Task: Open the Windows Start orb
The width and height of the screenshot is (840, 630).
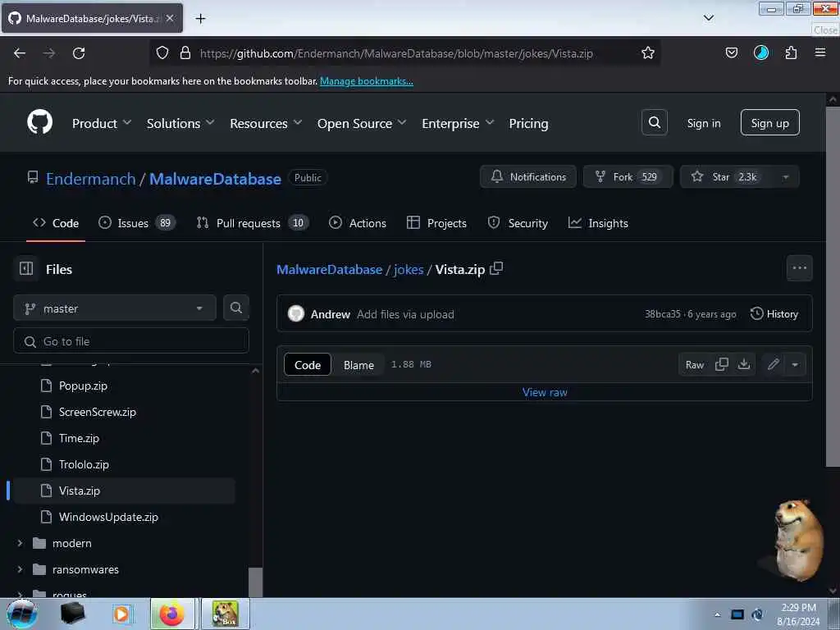Action: click(x=21, y=614)
